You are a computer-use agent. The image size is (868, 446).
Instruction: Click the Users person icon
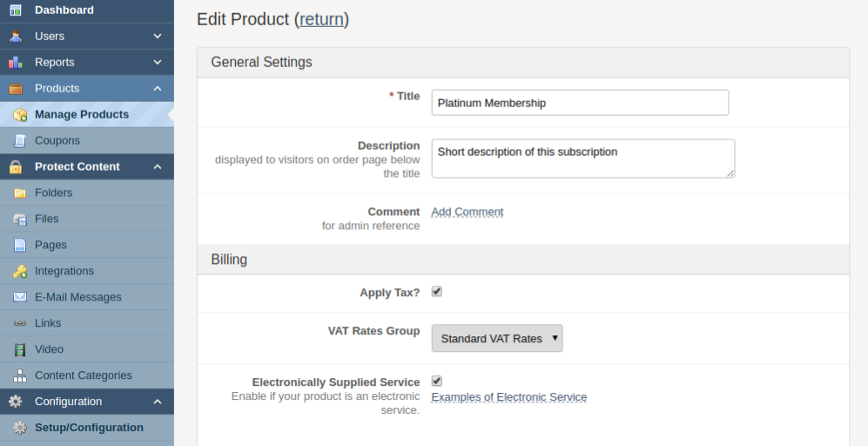pyautogui.click(x=16, y=37)
